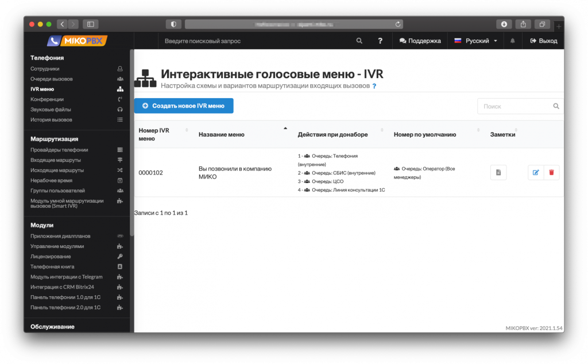The image size is (588, 364).
Task: Click the Поиск table filter field
Action: pyautogui.click(x=515, y=106)
